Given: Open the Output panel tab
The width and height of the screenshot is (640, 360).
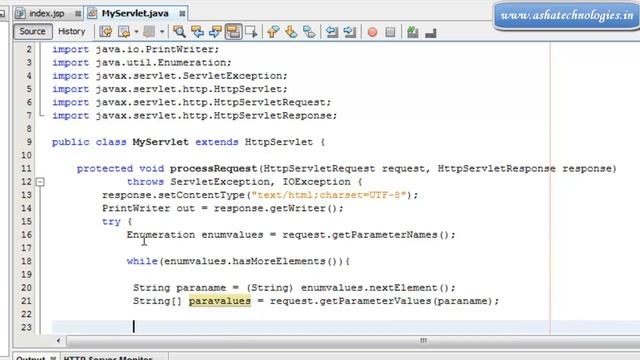Looking at the screenshot, I should pos(36,357).
